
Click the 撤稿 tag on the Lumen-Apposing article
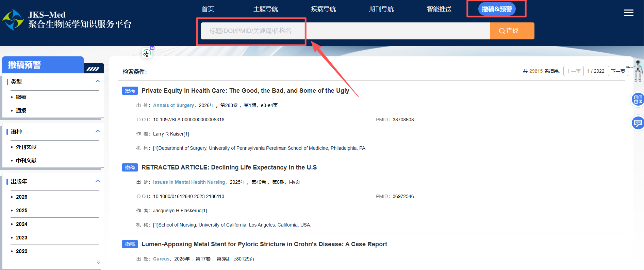[x=130, y=244]
